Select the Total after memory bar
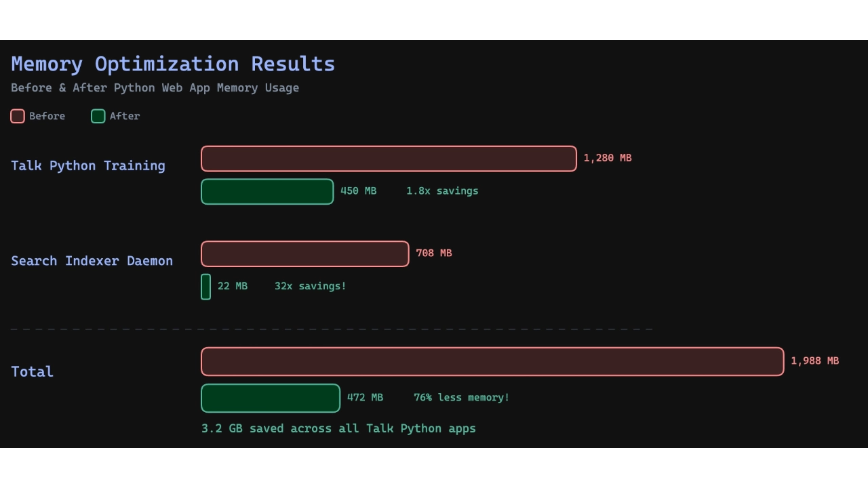Screen dimensions: 868x488 click(270, 398)
